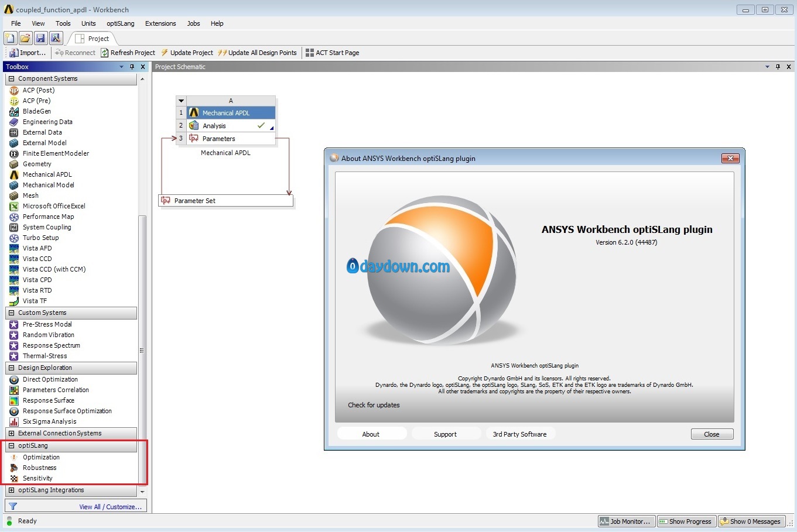Collapse the Custom Systems section
797x532 pixels.
11,313
